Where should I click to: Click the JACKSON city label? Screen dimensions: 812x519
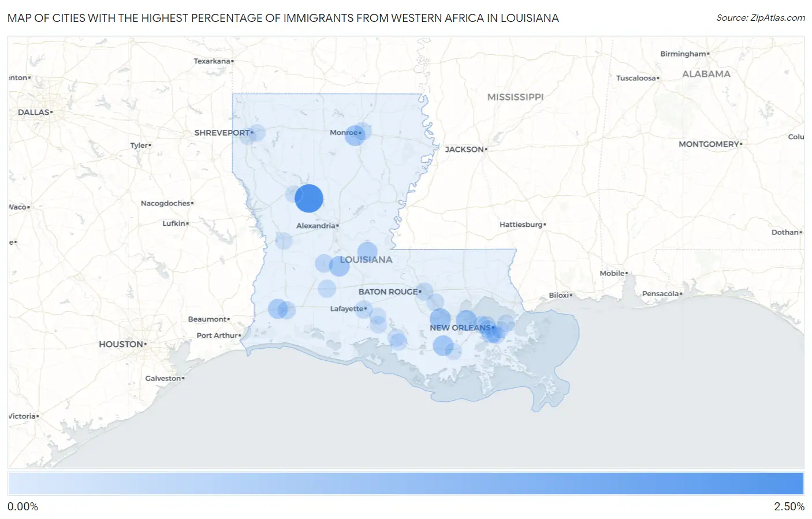tap(464, 150)
